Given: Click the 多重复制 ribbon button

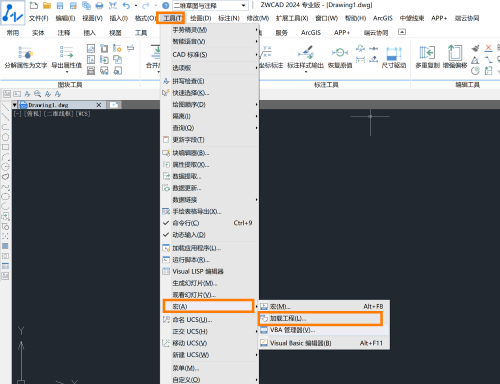Looking at the screenshot, I should (427, 57).
